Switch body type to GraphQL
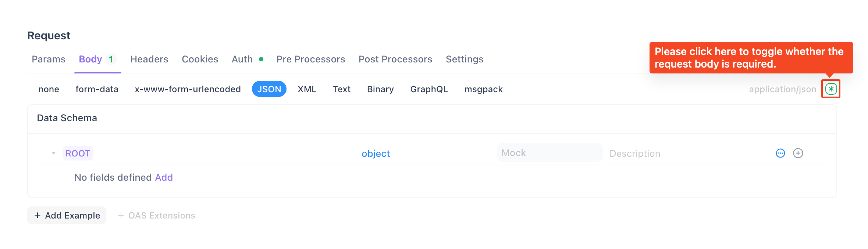The width and height of the screenshot is (868, 249). (429, 89)
